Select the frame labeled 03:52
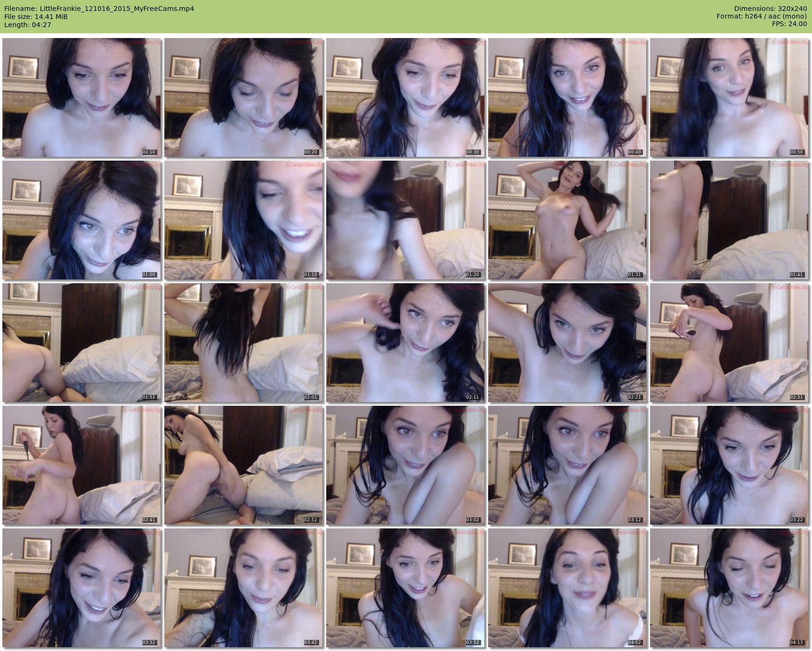The image size is (812, 651). tap(406, 588)
